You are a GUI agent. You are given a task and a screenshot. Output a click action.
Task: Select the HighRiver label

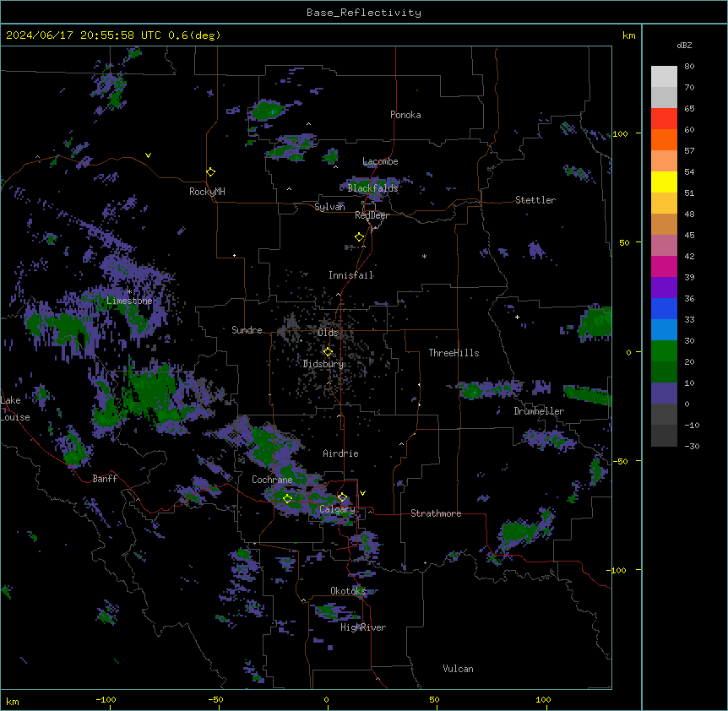point(363,627)
